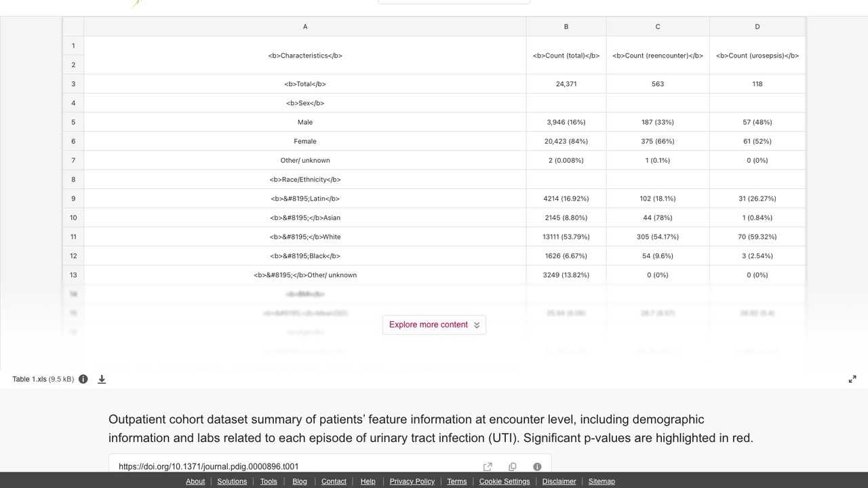Download the Table 1.xls file
The image size is (868, 488).
pos(102,380)
